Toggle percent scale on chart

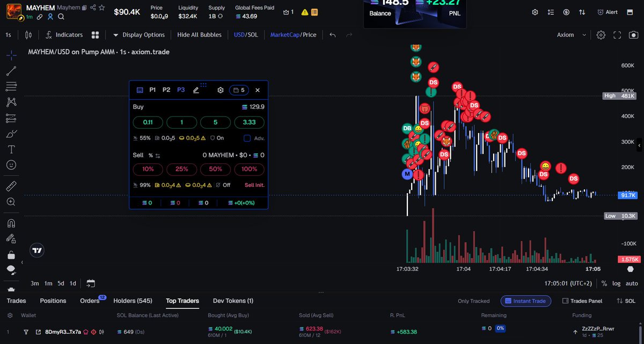point(604,283)
